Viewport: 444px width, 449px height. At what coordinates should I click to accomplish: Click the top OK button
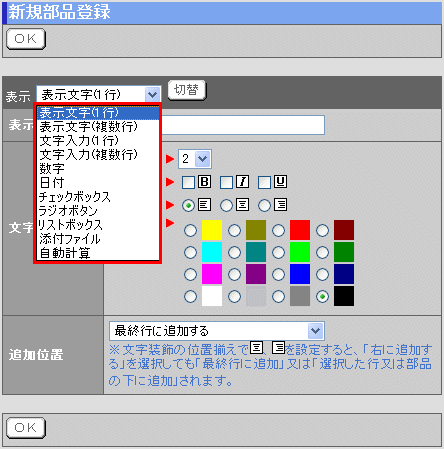26,39
